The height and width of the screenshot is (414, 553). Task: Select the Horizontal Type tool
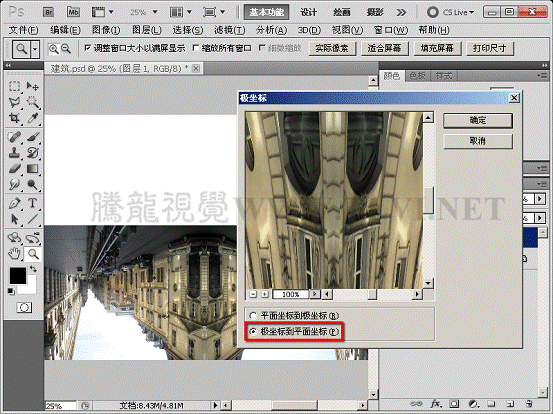click(32, 203)
